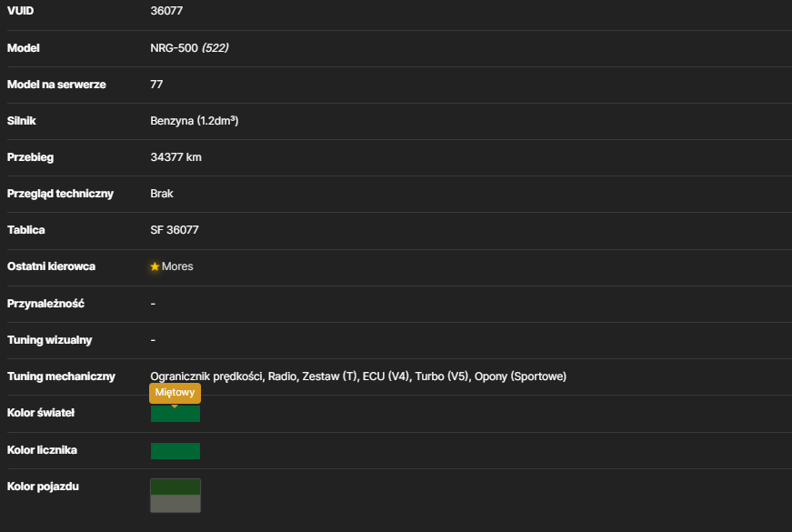This screenshot has height=532, width=792.
Task: Click the Kolor licznika label
Action: (x=42, y=450)
